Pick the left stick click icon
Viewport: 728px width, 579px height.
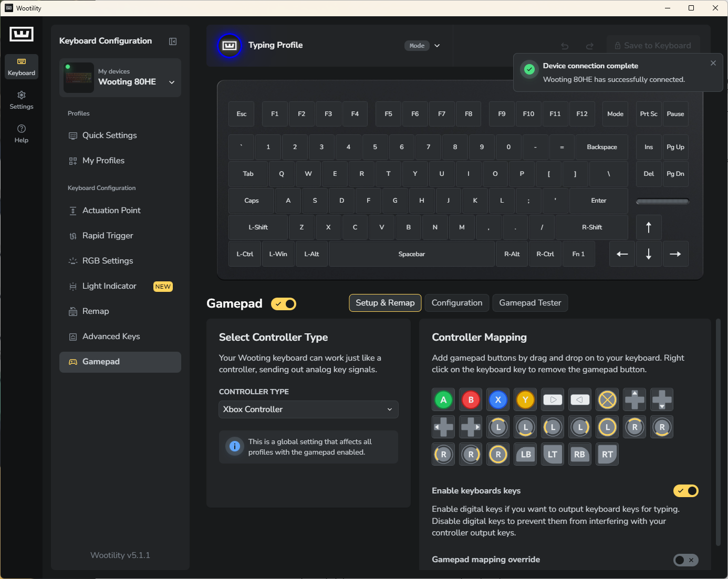tap(608, 427)
